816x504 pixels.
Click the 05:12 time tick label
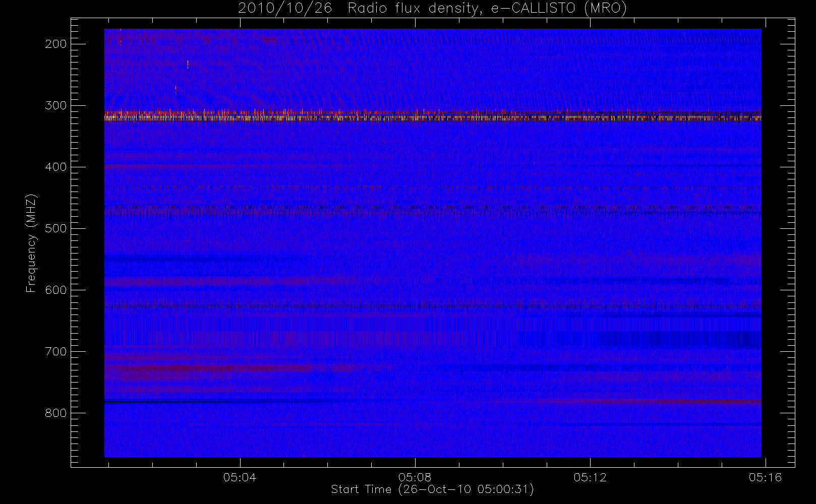(590, 477)
